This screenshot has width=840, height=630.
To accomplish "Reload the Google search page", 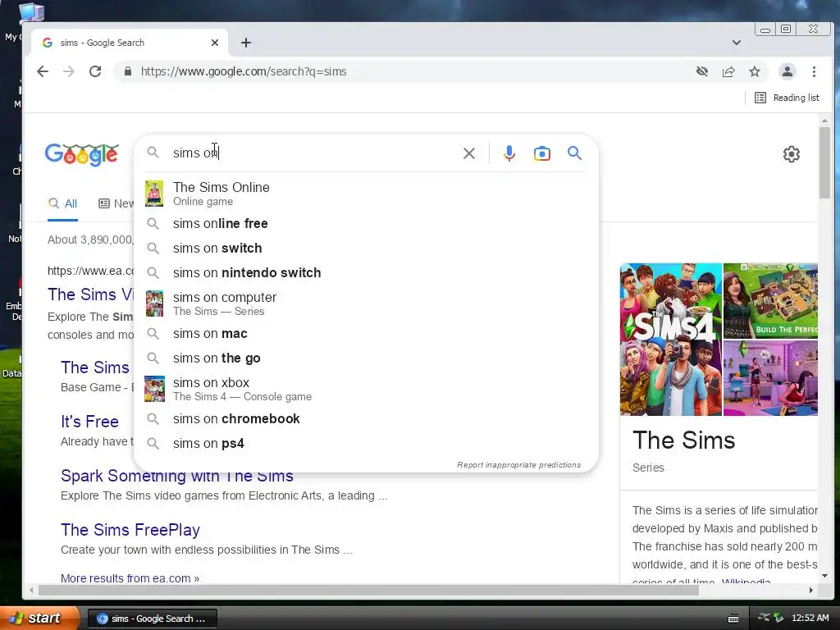I will point(95,71).
